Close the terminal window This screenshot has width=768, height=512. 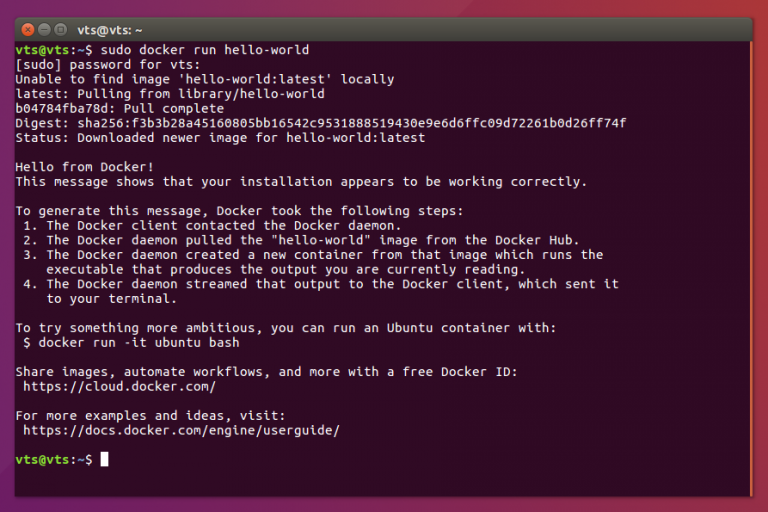28,30
